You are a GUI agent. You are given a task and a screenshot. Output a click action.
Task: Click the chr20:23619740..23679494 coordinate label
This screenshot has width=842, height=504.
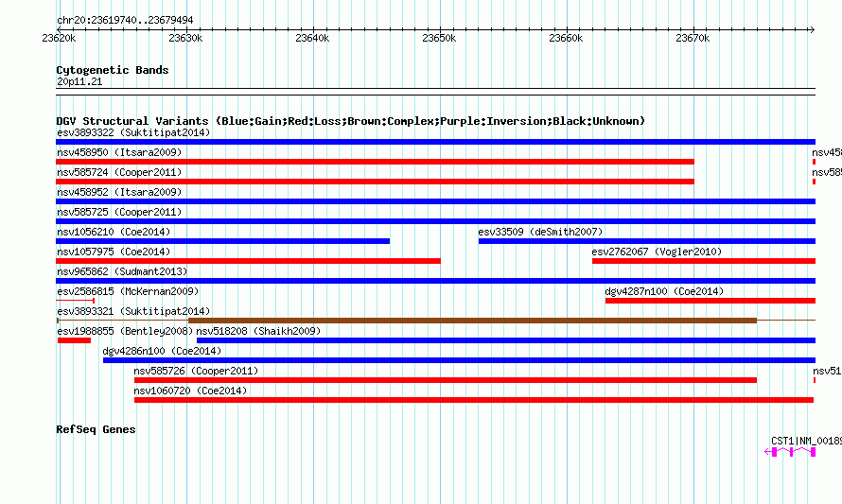pyautogui.click(x=125, y=21)
